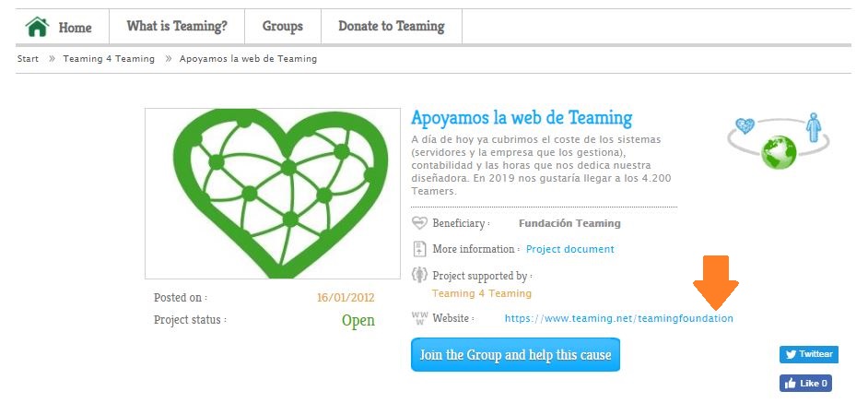Click breadcrumb Apoyamos la web de Teaming

coord(248,59)
